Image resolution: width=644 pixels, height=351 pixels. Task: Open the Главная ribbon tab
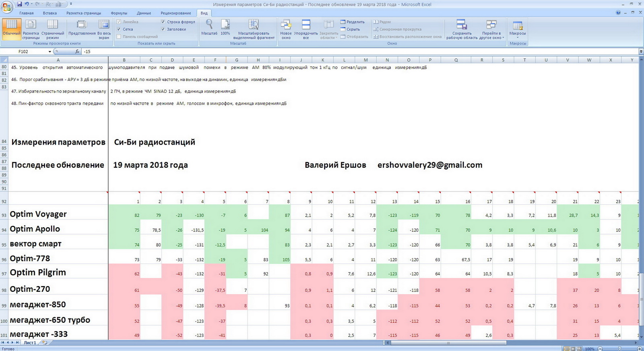(x=27, y=13)
